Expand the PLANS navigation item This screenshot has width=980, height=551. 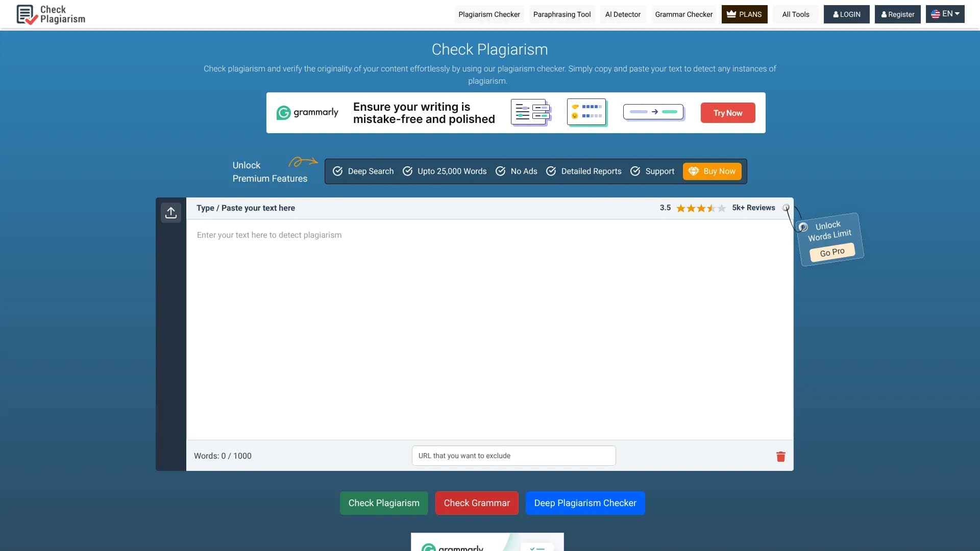744,14
